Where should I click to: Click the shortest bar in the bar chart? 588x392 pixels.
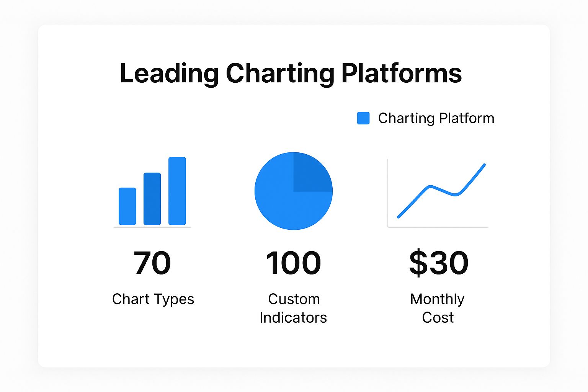127,206
